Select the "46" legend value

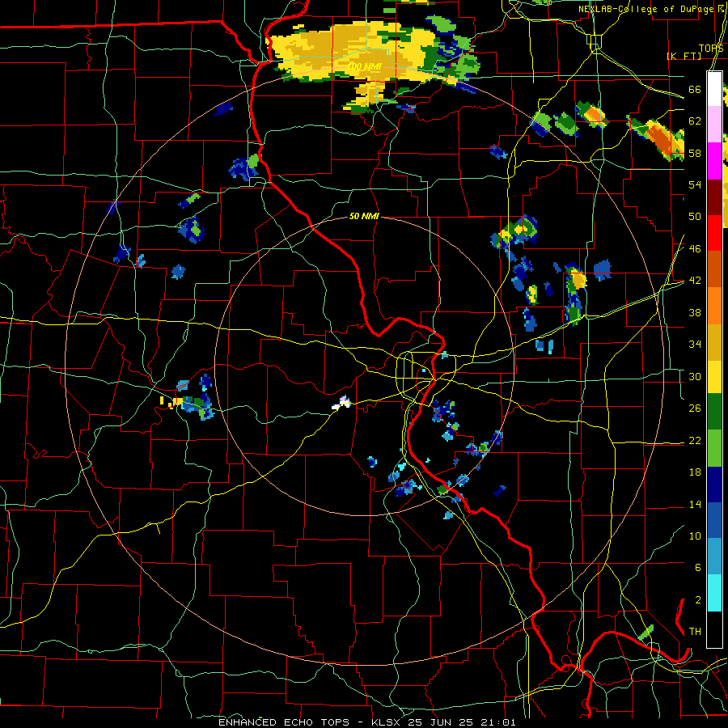(695, 249)
